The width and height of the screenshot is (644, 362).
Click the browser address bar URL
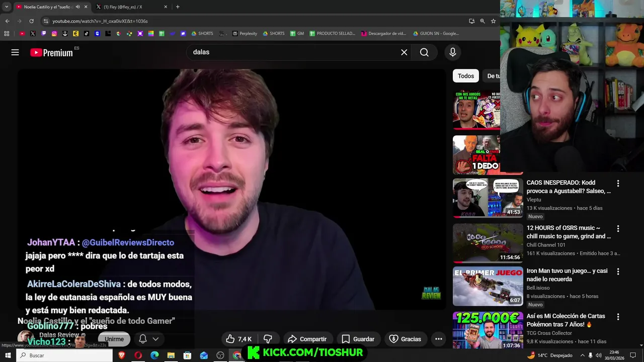pos(100,21)
